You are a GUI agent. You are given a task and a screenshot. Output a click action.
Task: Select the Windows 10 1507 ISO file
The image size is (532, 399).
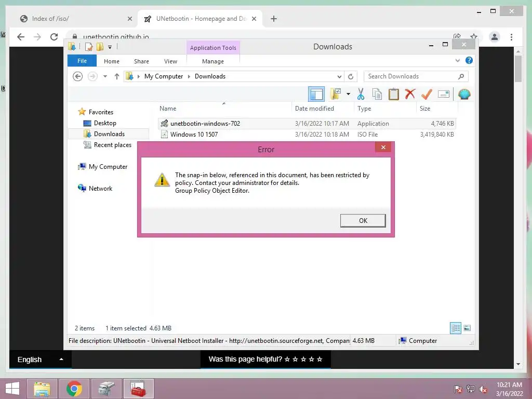point(307,135)
